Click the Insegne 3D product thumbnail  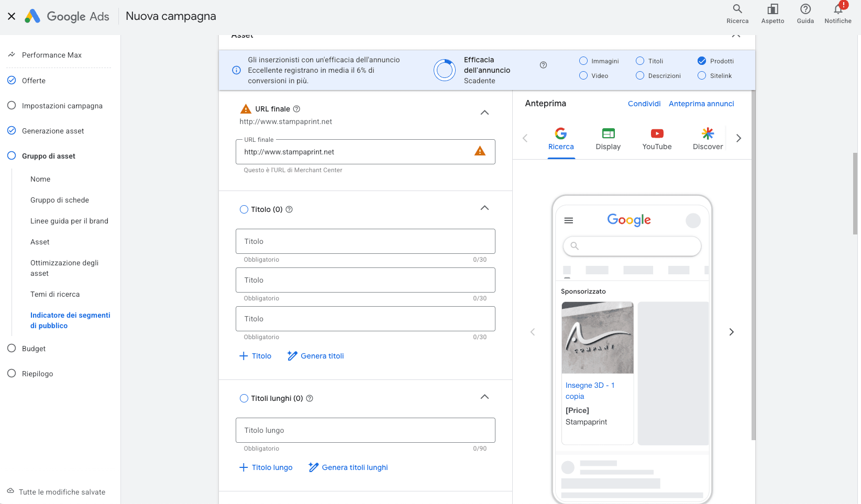click(598, 338)
